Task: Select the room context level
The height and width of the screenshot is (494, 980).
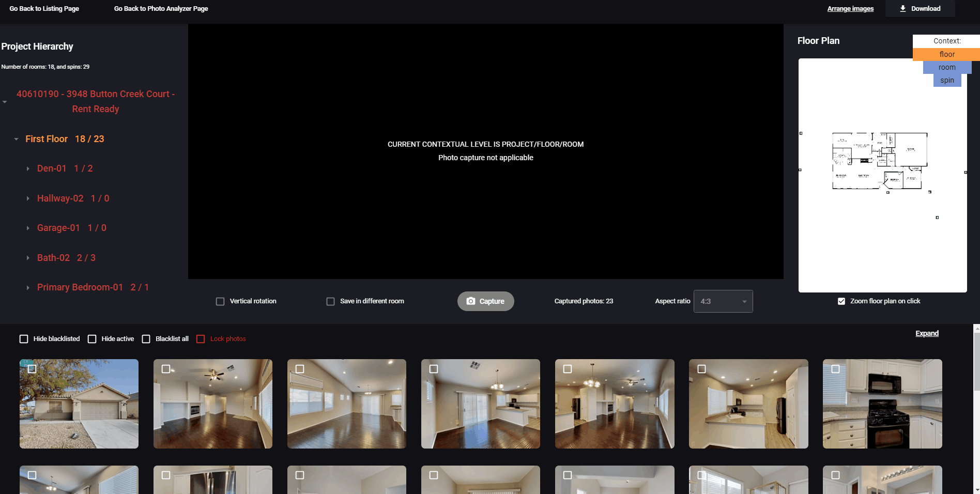Action: pyautogui.click(x=947, y=67)
